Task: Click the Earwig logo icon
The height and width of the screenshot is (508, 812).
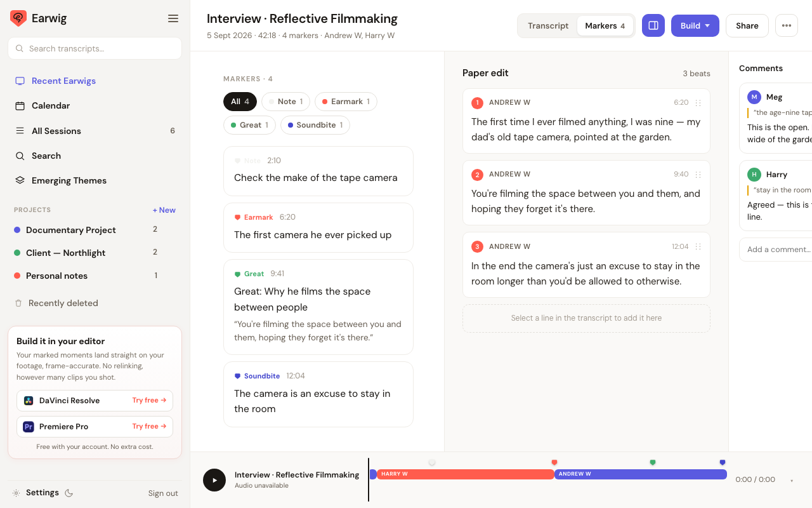Action: [18, 18]
